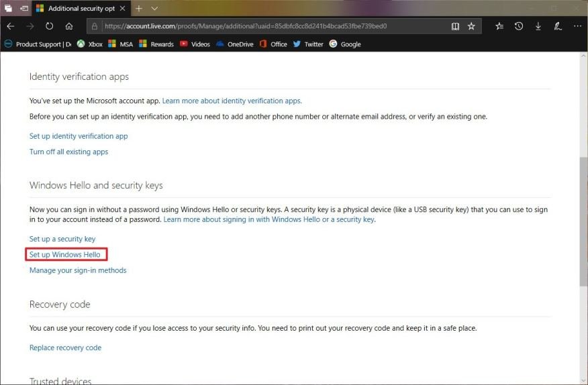Viewport: 588px width, 385px height.
Task: Open Reading view book icon
Action: (x=455, y=26)
